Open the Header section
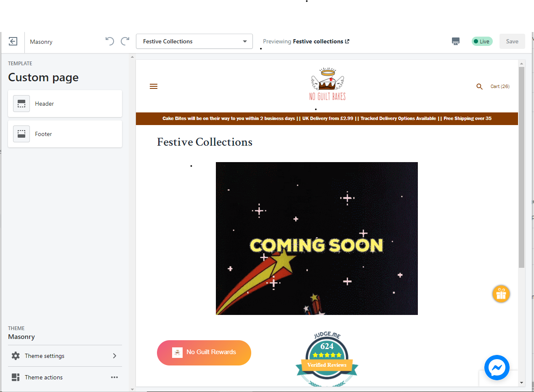The image size is (534, 392). tap(65, 104)
